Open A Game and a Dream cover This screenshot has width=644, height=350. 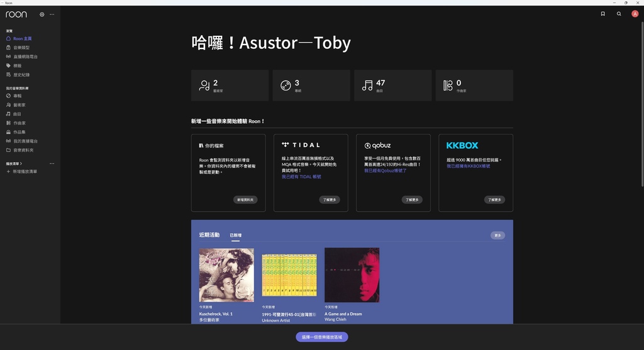click(352, 275)
